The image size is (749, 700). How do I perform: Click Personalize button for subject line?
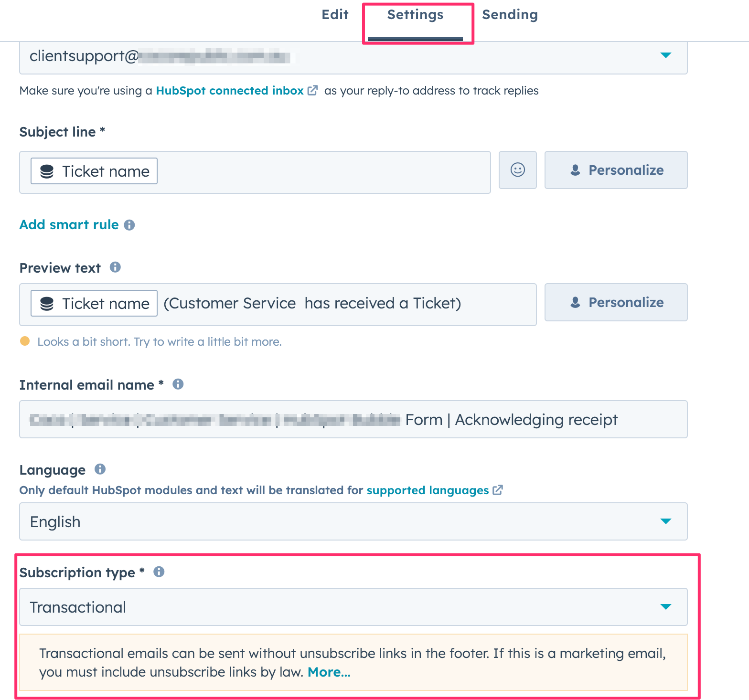coord(616,170)
